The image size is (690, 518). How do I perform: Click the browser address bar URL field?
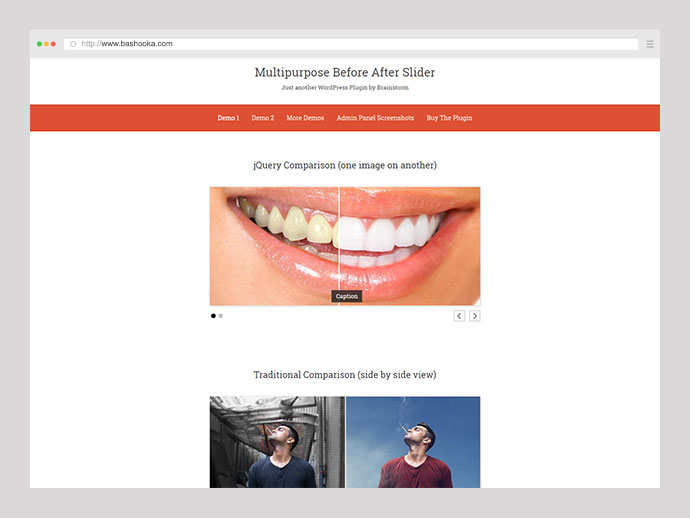(351, 44)
